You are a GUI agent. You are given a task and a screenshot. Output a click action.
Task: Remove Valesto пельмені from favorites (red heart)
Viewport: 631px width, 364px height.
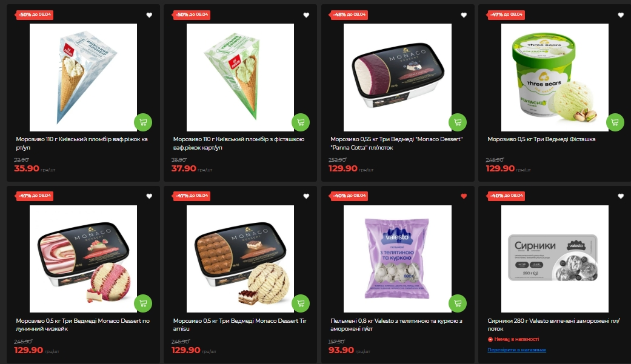click(464, 196)
